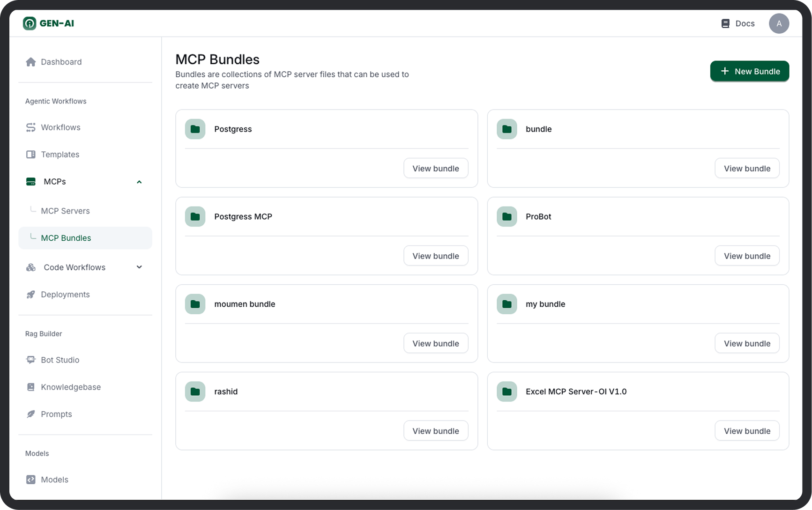Viewport: 812px width, 510px height.
Task: Click the Deployments rocket icon
Action: pyautogui.click(x=31, y=295)
